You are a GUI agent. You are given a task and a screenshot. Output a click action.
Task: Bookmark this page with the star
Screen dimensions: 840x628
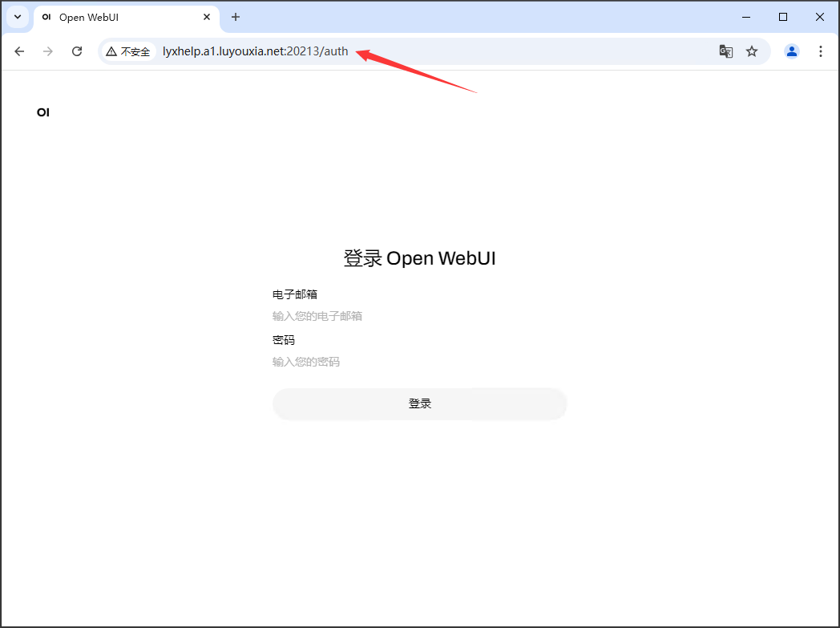tap(752, 51)
